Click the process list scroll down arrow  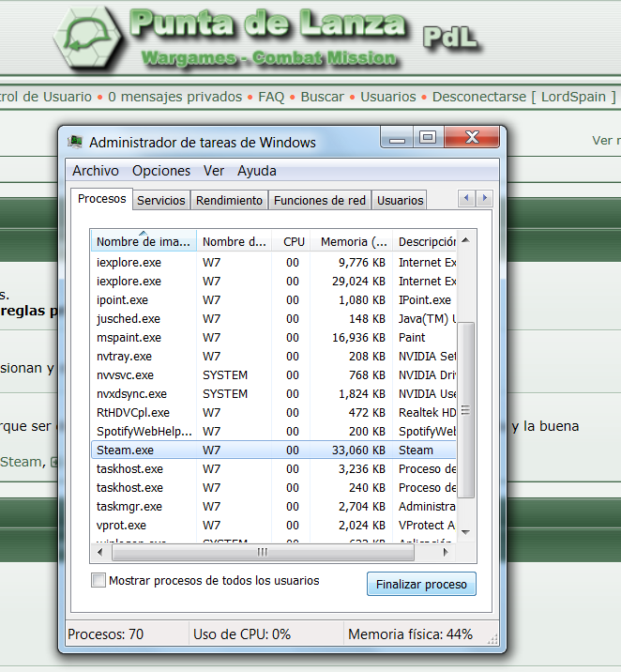click(x=466, y=532)
